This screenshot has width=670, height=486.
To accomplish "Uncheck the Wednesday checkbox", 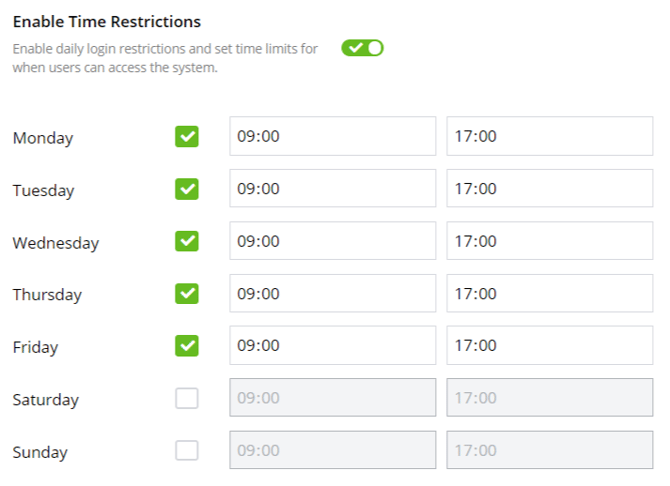I will (x=187, y=241).
